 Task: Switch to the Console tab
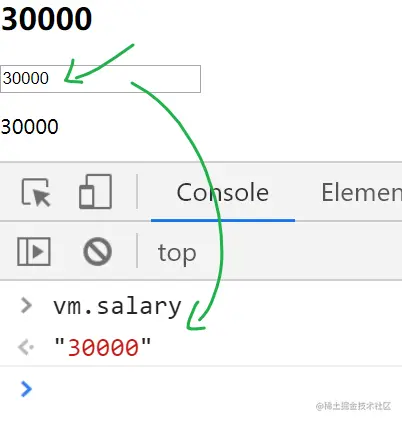pos(223,192)
